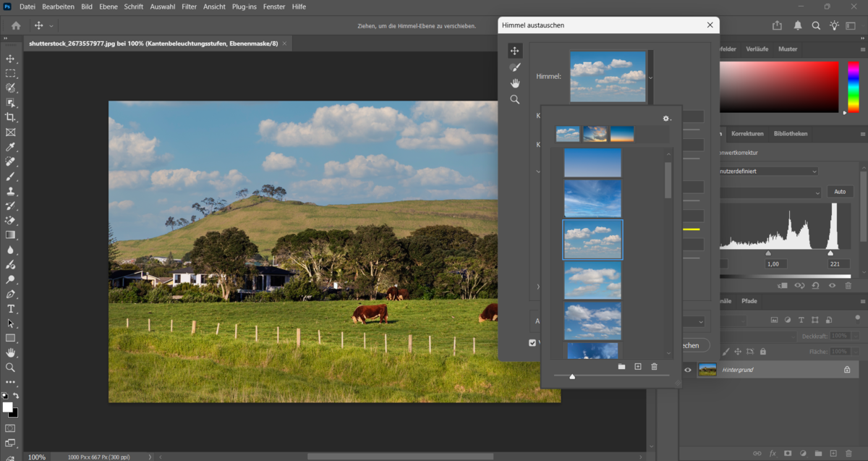Select the Clone Stamp tool
The image size is (868, 461).
click(11, 191)
